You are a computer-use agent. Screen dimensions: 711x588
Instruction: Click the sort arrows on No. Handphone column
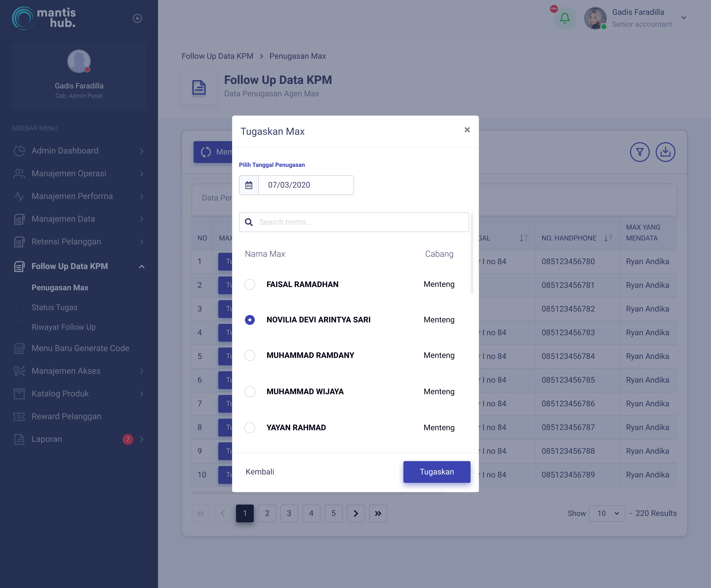click(608, 238)
